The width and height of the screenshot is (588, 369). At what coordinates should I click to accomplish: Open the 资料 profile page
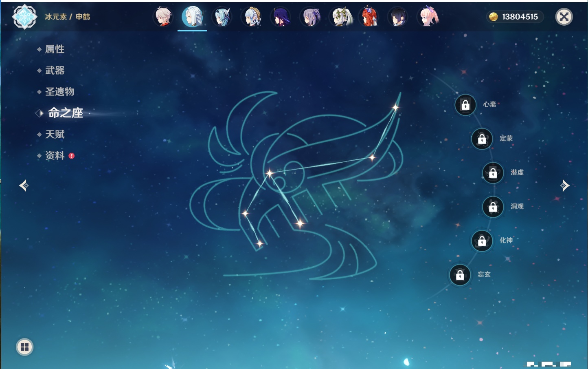55,155
